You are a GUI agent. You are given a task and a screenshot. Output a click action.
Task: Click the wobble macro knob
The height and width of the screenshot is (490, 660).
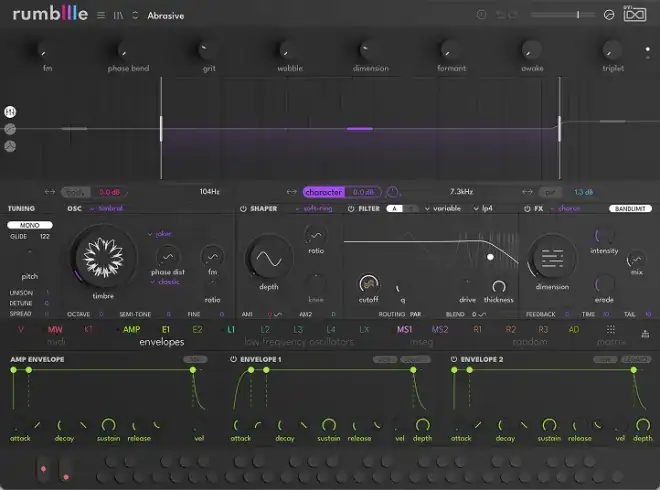point(289,50)
